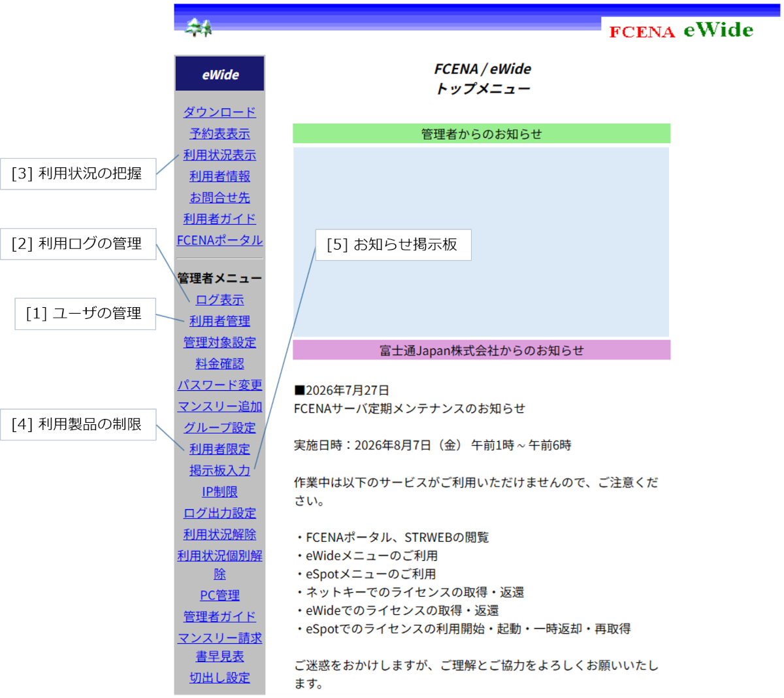Click the eWideメニューのご利用 bullet

pyautogui.click(x=366, y=556)
